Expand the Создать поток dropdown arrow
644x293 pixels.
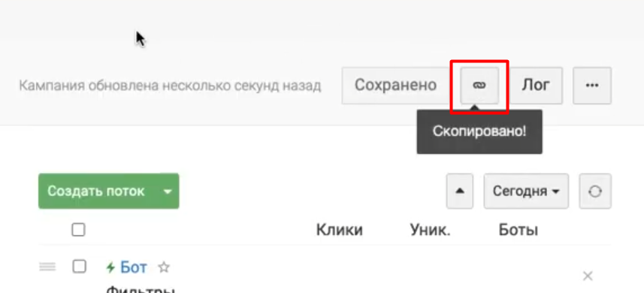click(x=167, y=192)
